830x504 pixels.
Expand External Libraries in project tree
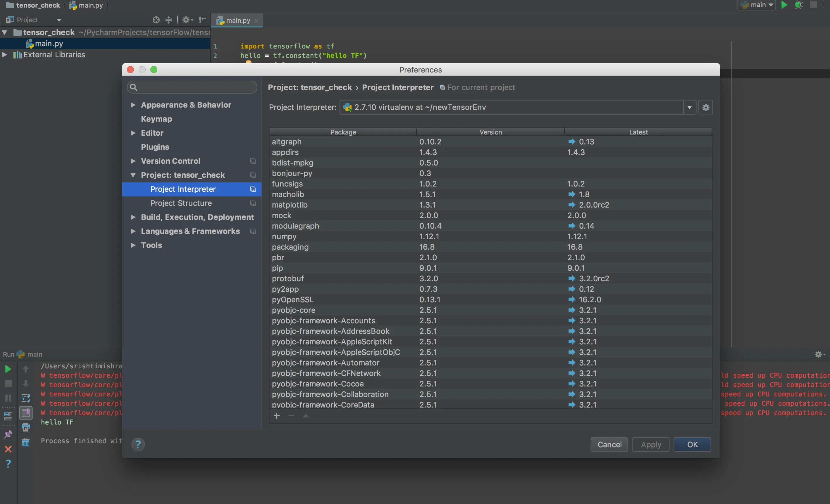tap(5, 55)
